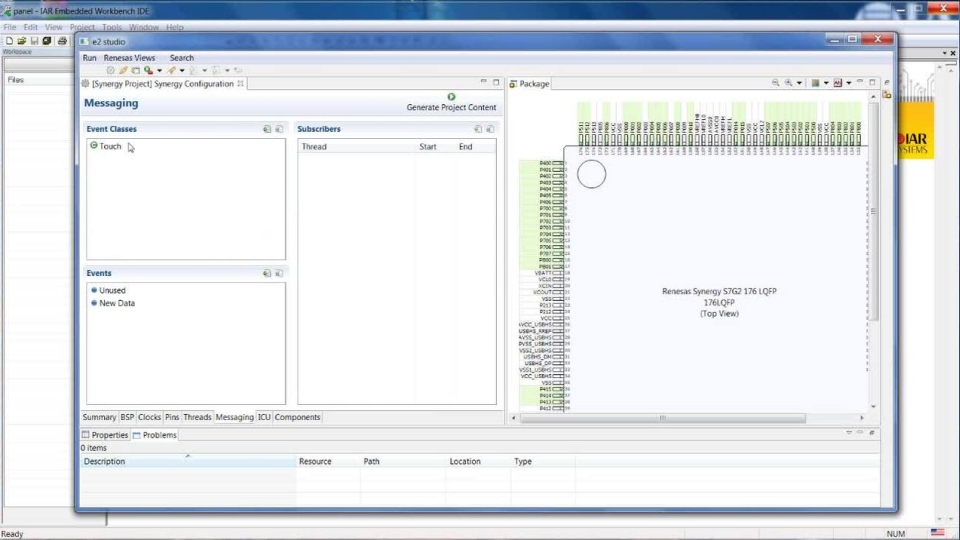
Task: Open the pin-label dropdown in Package toolbar
Action: point(849,83)
